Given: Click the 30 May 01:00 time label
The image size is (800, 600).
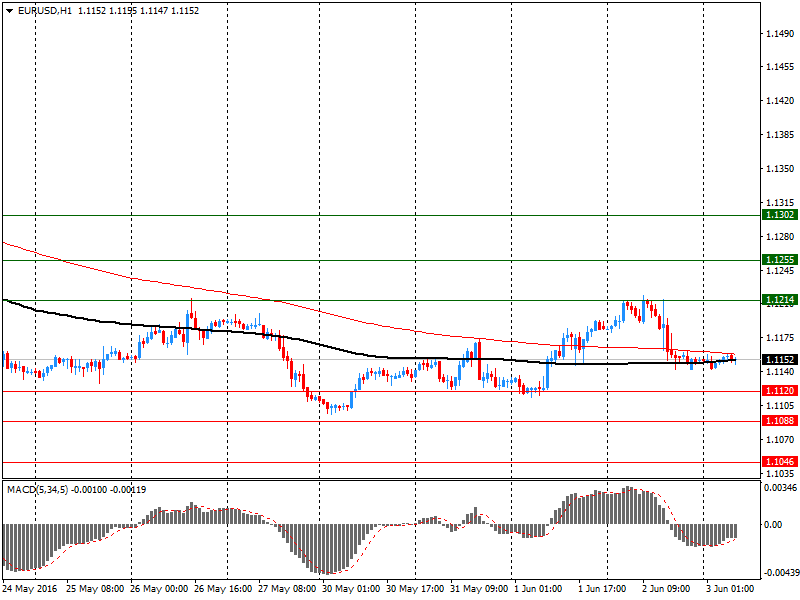Looking at the screenshot, I should (351, 589).
